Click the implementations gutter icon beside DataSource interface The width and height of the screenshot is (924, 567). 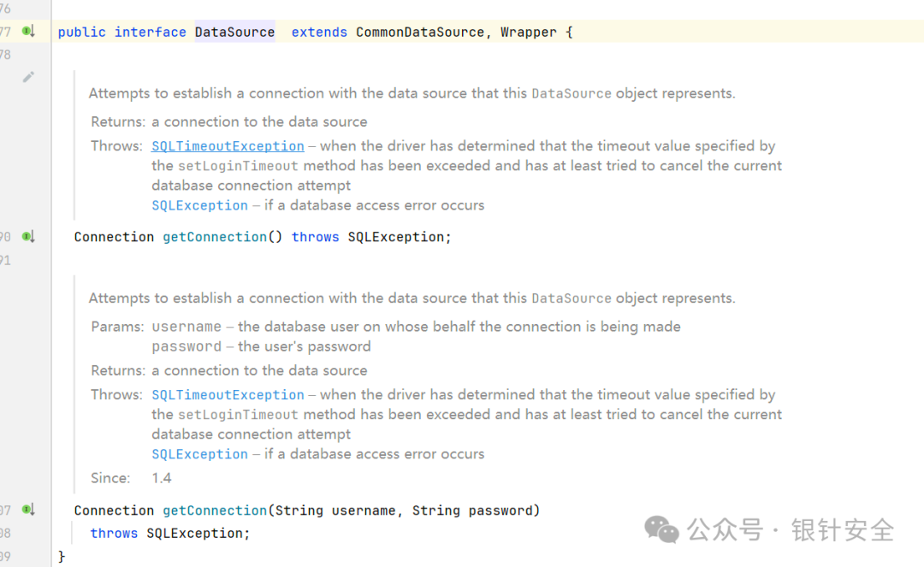pyautogui.click(x=28, y=31)
